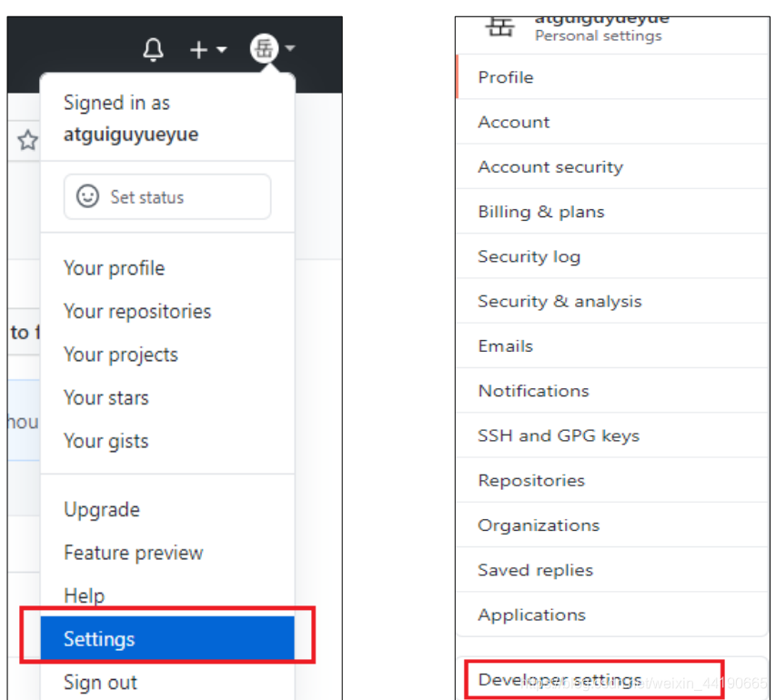Go to Emails settings
Image resolution: width=776 pixels, height=700 pixels.
pos(612,345)
